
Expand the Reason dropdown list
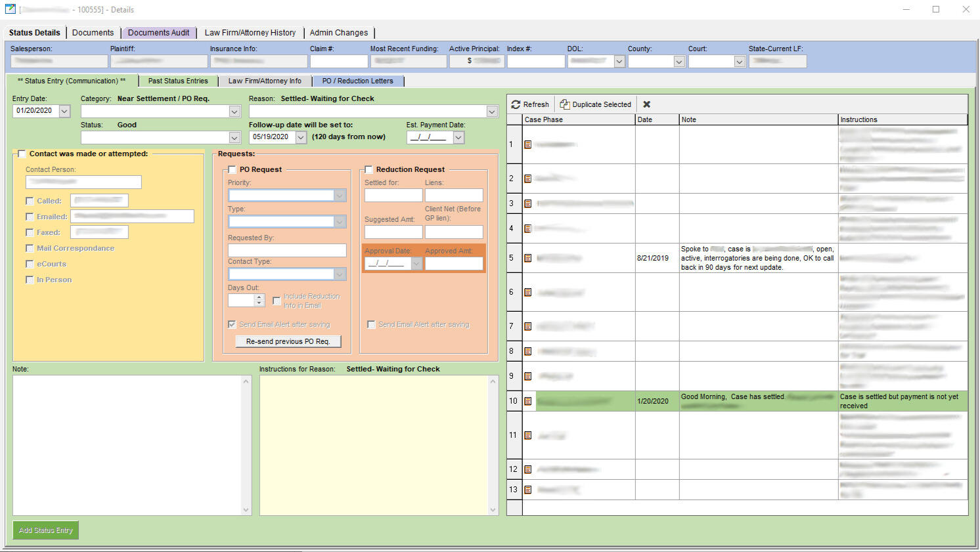point(491,112)
